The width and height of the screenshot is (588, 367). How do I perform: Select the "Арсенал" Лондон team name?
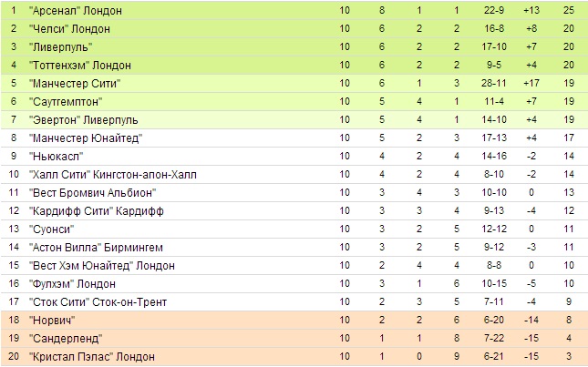(76, 11)
